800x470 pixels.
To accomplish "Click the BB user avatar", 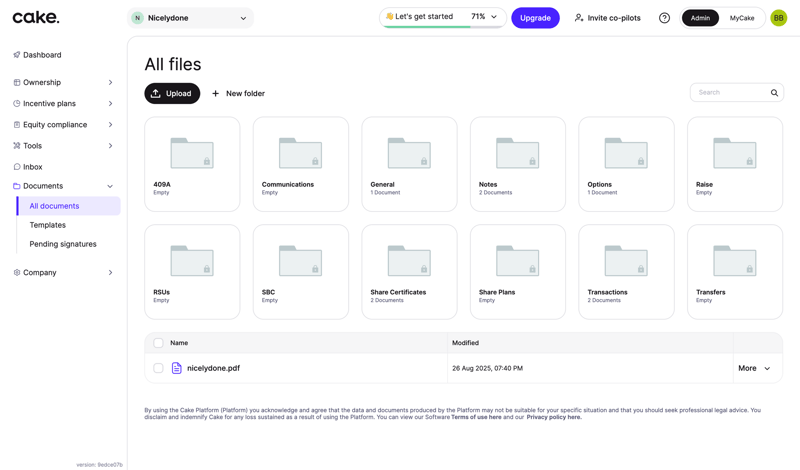I will pos(778,18).
